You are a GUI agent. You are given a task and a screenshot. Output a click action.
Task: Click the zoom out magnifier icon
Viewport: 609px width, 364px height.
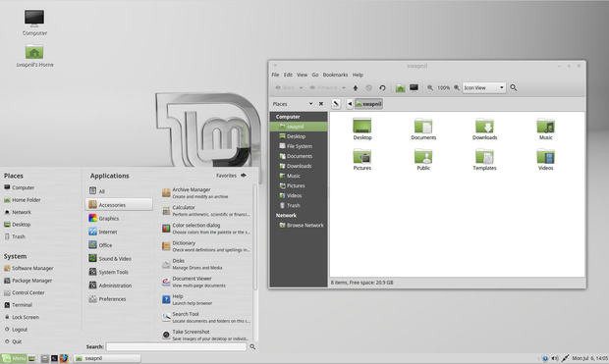click(x=430, y=88)
